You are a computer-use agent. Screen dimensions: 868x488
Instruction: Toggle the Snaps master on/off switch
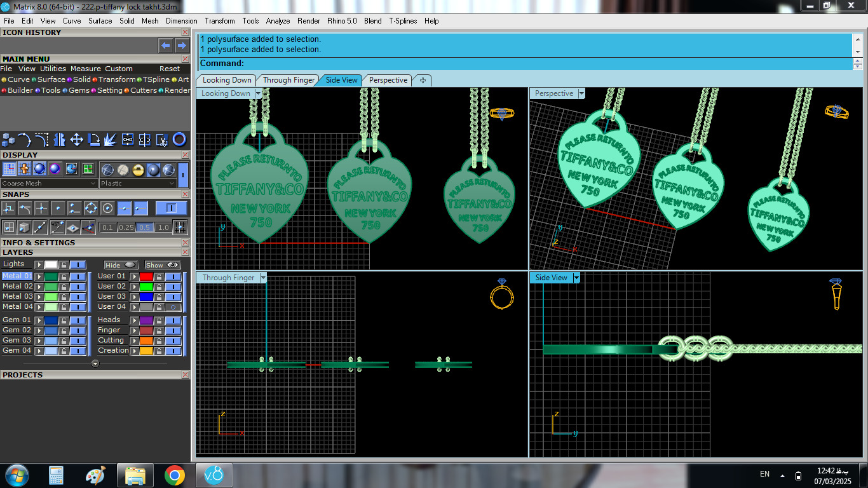171,208
